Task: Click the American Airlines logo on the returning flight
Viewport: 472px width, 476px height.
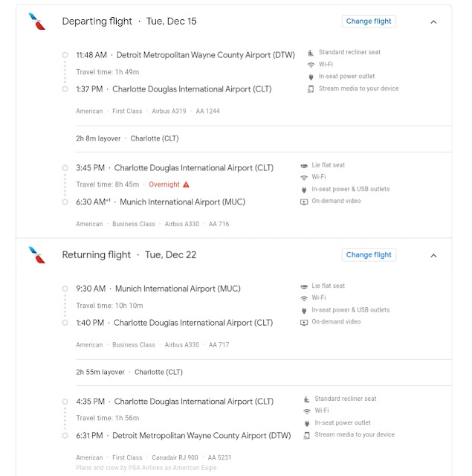Action: coord(36,255)
